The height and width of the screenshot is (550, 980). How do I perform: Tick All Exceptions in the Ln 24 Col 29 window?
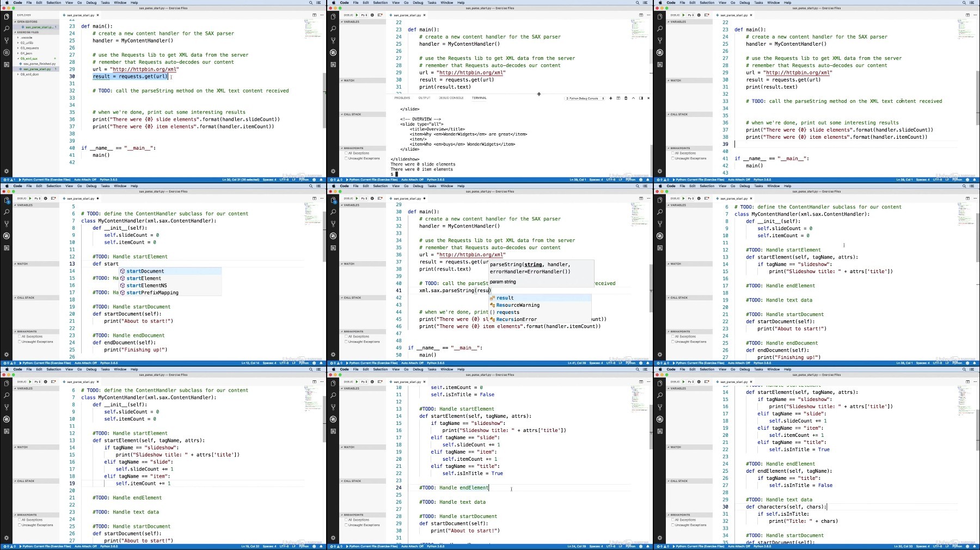[x=346, y=520]
